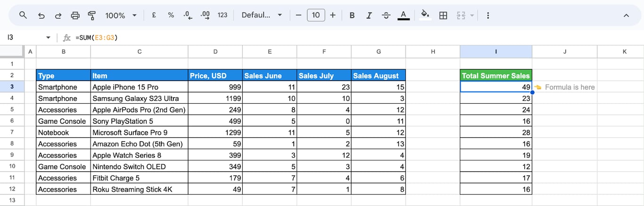Select the Notebook type cell
Screen dimensions: 644x206
64,132
